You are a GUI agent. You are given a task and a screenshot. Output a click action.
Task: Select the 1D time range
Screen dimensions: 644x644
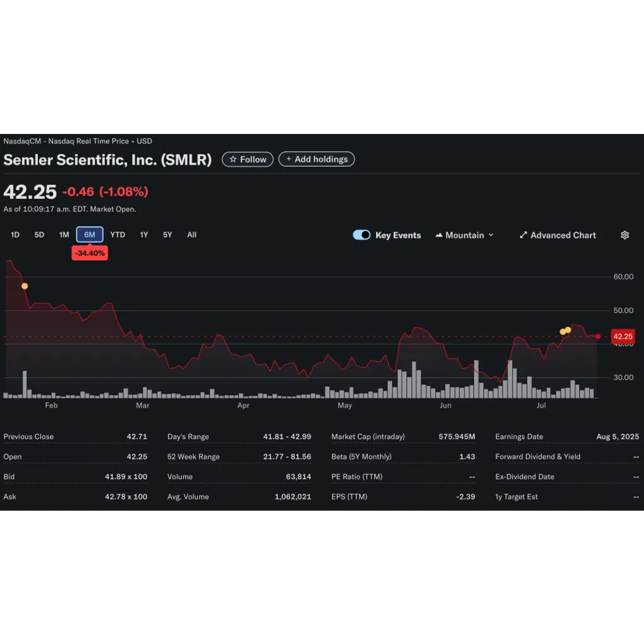coord(15,235)
